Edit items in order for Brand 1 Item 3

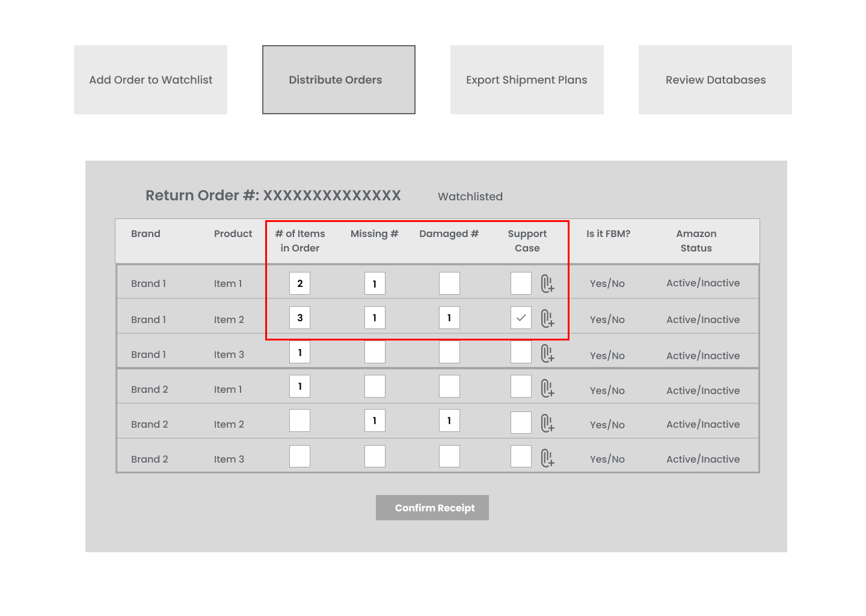pos(299,352)
